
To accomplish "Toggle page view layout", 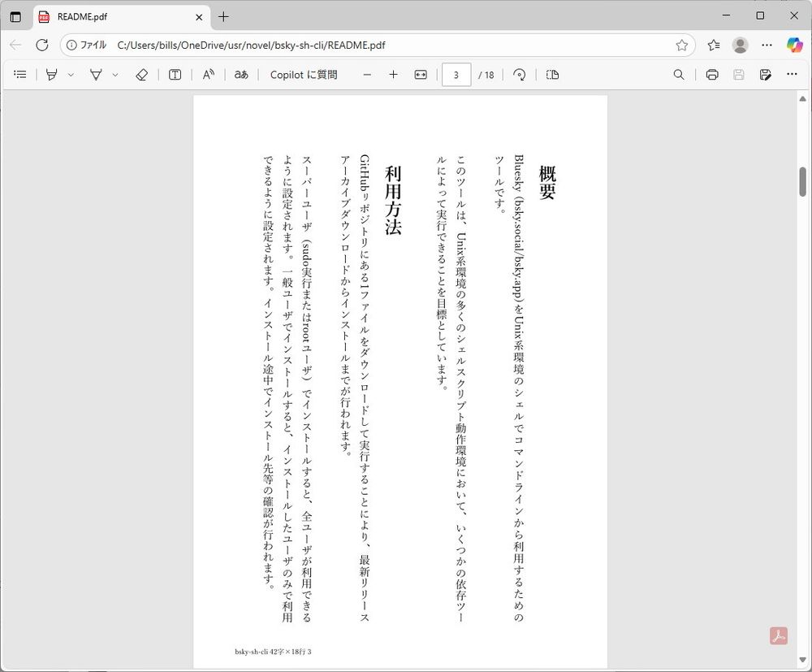I will [x=552, y=75].
